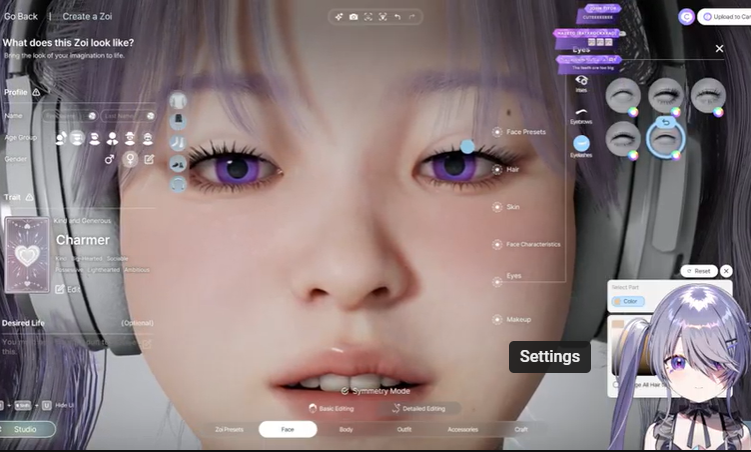Image resolution: width=751 pixels, height=452 pixels.
Task: Select the female gender option
Action: [129, 159]
